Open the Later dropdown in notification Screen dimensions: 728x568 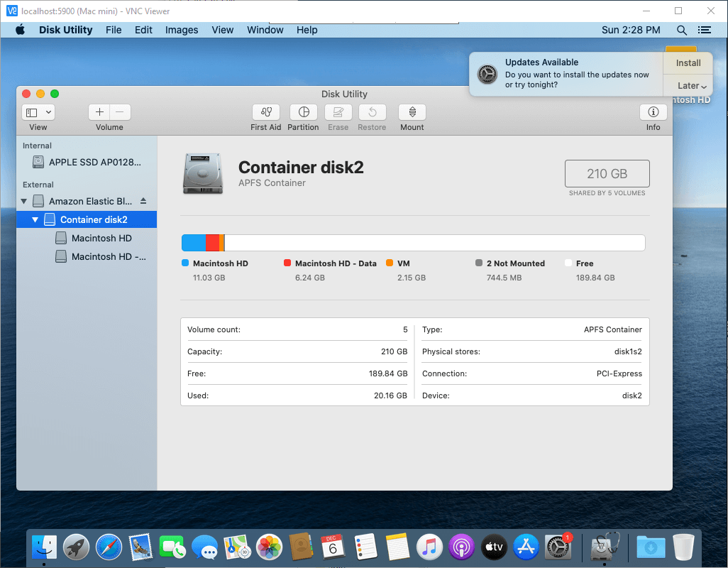click(x=692, y=86)
